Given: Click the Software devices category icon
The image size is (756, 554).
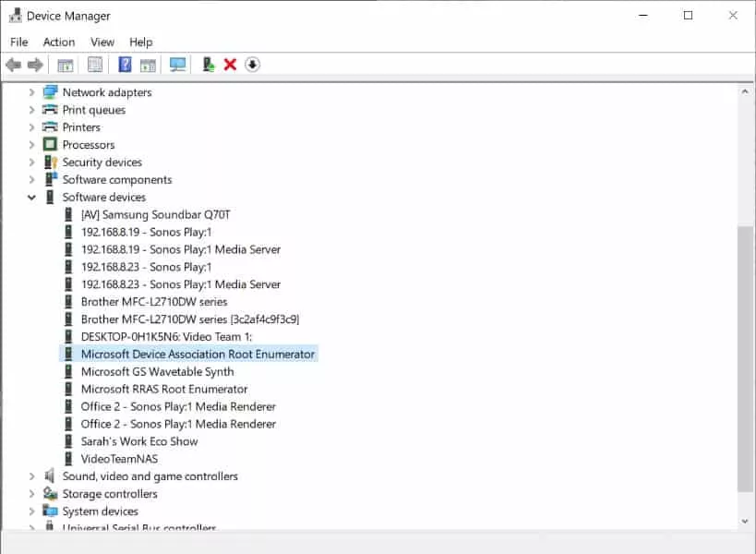Looking at the screenshot, I should (50, 198).
